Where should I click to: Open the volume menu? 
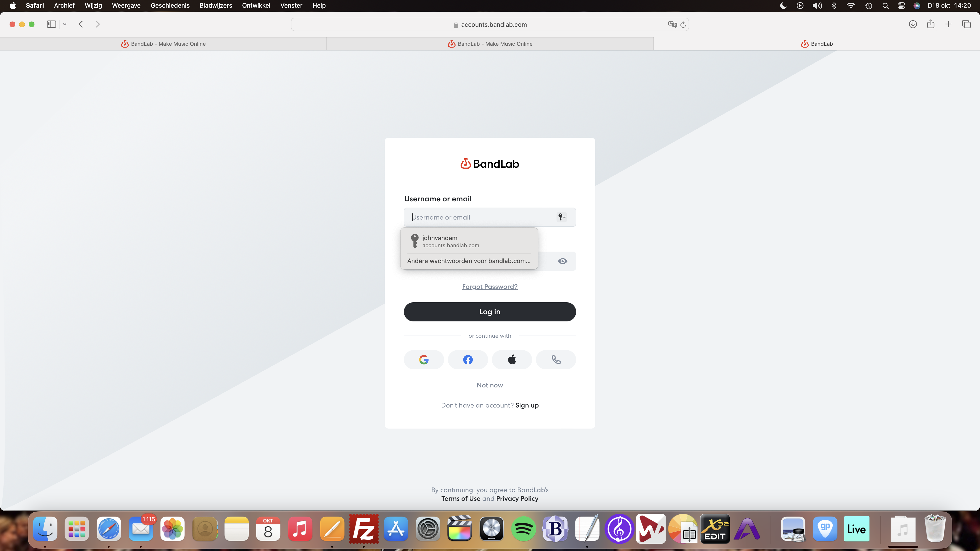(x=817, y=6)
